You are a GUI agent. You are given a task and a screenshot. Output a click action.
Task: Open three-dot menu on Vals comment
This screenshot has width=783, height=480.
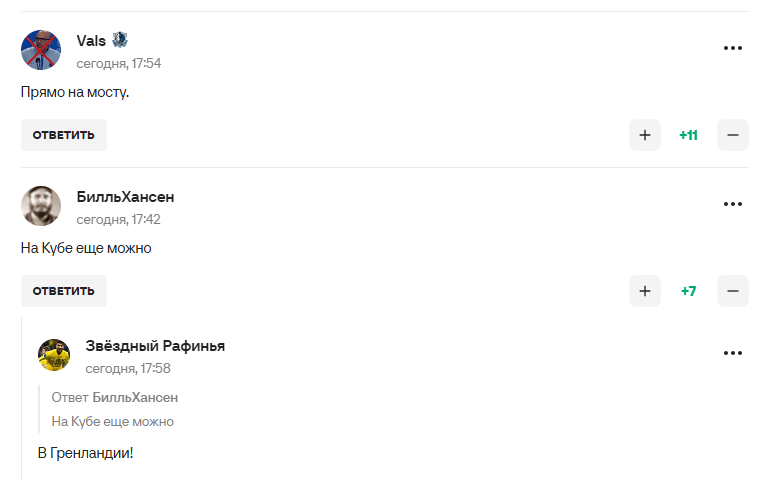pos(733,49)
